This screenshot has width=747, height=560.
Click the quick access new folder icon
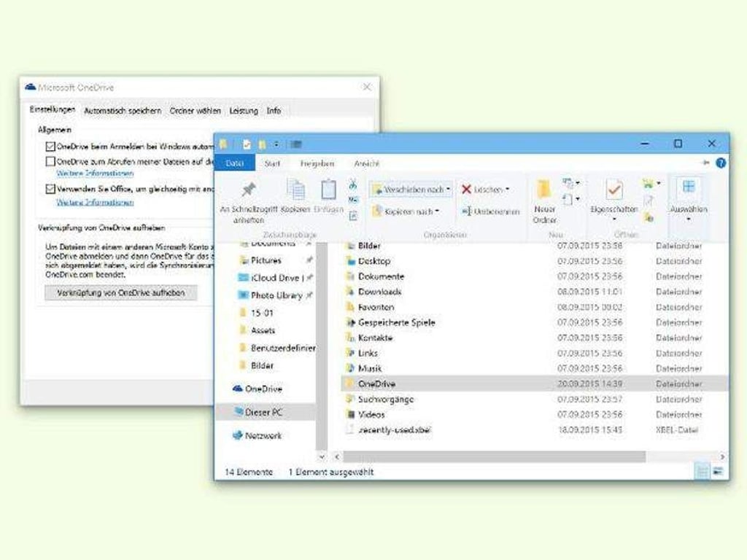click(x=262, y=144)
